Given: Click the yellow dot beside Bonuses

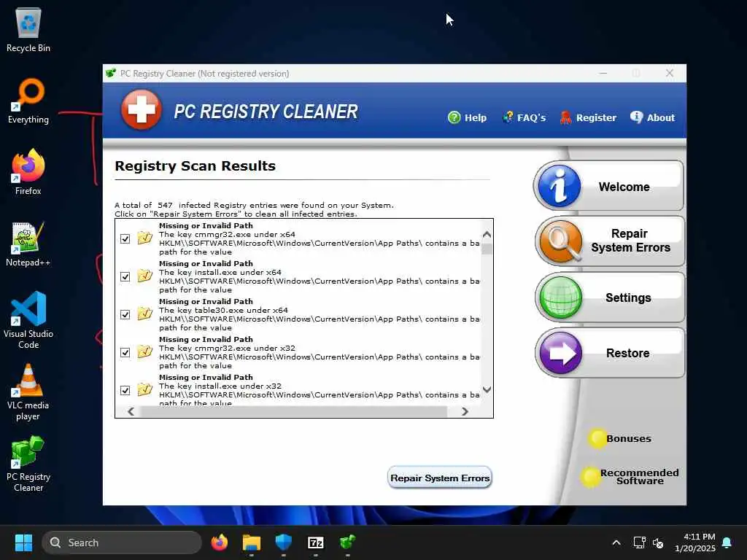Looking at the screenshot, I should [x=597, y=438].
